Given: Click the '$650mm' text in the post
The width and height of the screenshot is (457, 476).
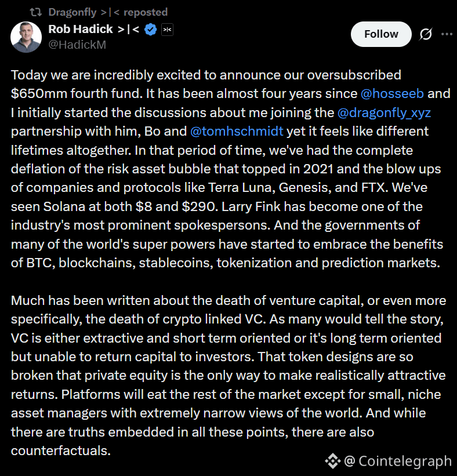Looking at the screenshot, I should pyautogui.click(x=39, y=93).
